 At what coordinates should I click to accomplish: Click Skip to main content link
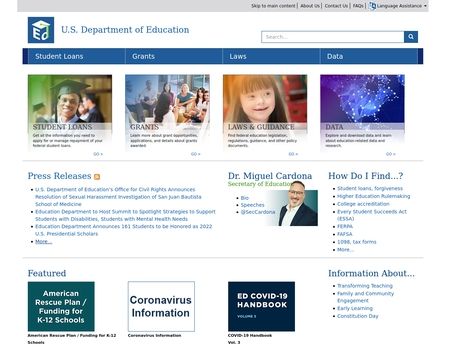pos(273,6)
